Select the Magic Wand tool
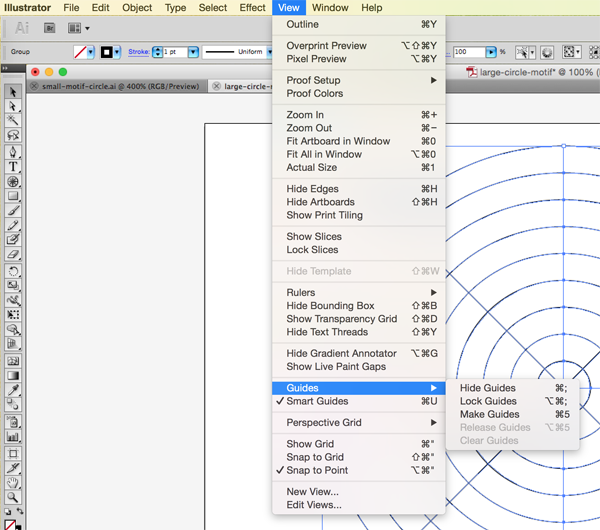This screenshot has width=600, height=530. [13, 120]
